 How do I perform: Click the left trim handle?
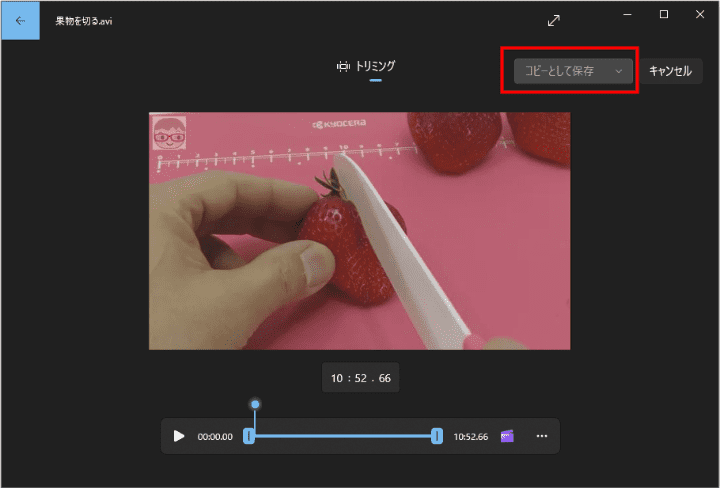coord(248,436)
